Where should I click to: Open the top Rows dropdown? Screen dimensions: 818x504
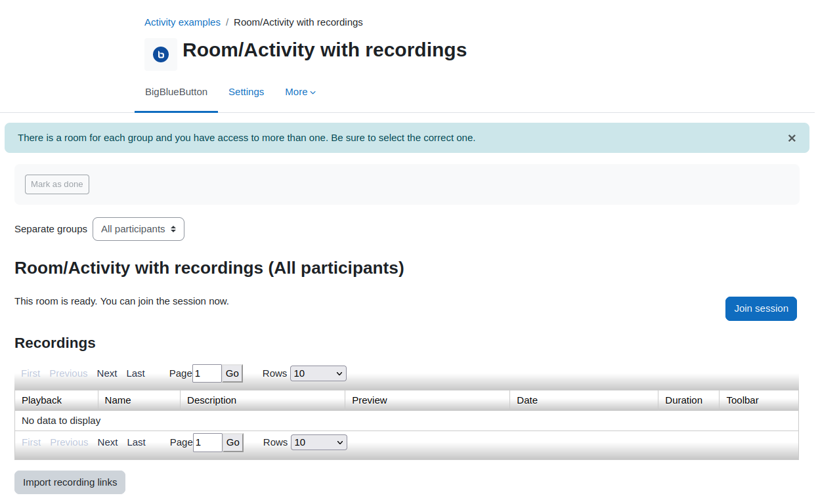[x=318, y=373]
